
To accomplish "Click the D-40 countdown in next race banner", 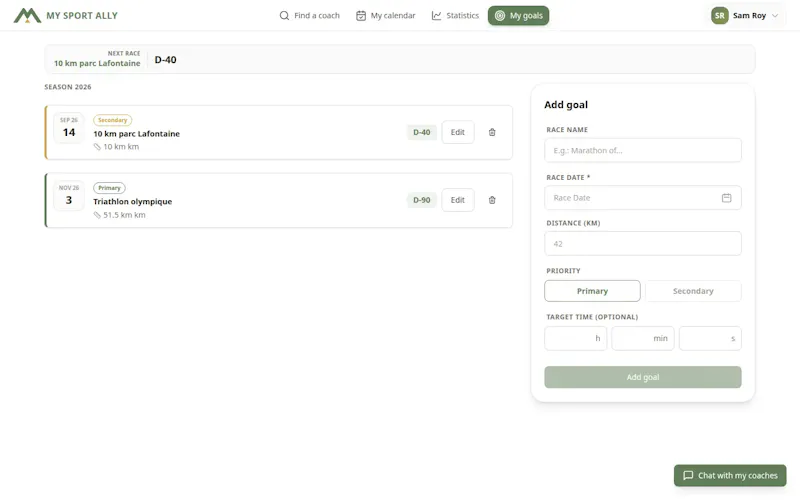I will (165, 60).
